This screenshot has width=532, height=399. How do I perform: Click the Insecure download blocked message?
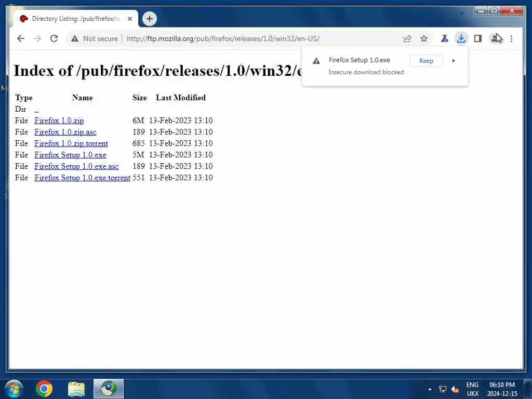(366, 72)
